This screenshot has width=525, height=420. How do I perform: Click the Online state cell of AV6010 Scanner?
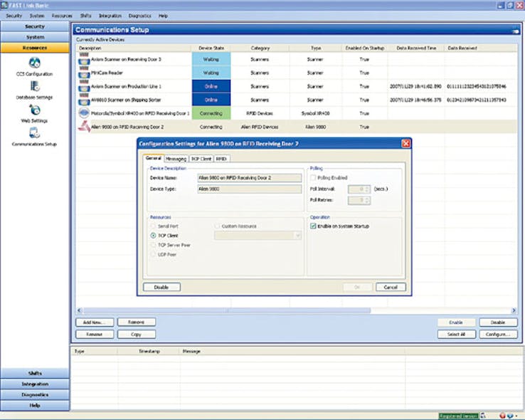point(211,100)
